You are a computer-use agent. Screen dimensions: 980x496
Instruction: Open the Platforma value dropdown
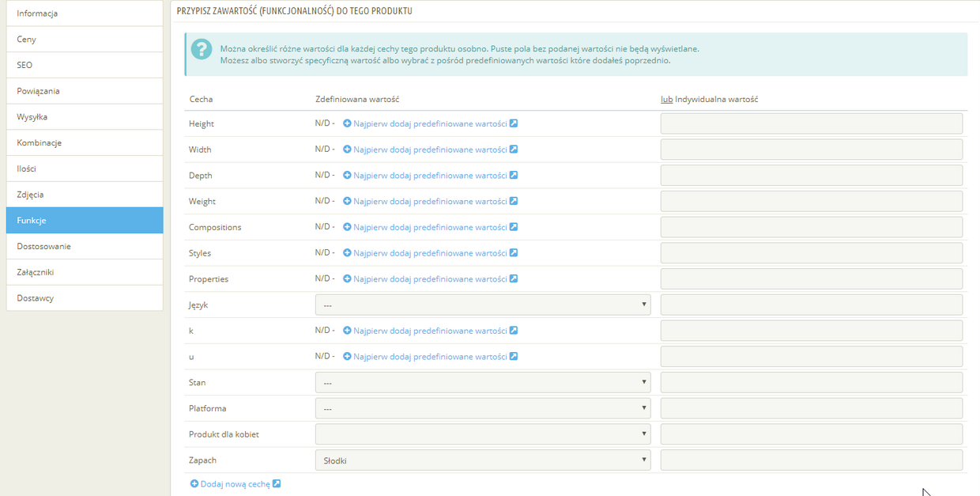click(x=483, y=408)
